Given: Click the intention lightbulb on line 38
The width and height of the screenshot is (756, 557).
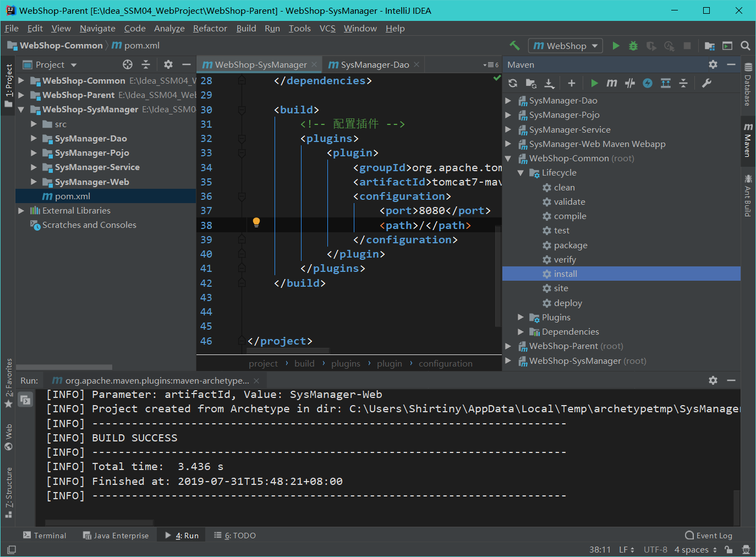Looking at the screenshot, I should (x=256, y=222).
